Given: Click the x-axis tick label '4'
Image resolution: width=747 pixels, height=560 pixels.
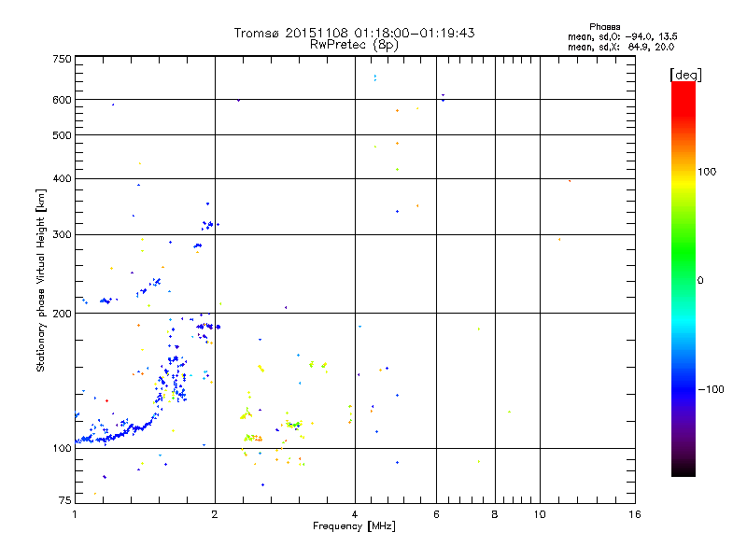Looking at the screenshot, I should pyautogui.click(x=355, y=514).
